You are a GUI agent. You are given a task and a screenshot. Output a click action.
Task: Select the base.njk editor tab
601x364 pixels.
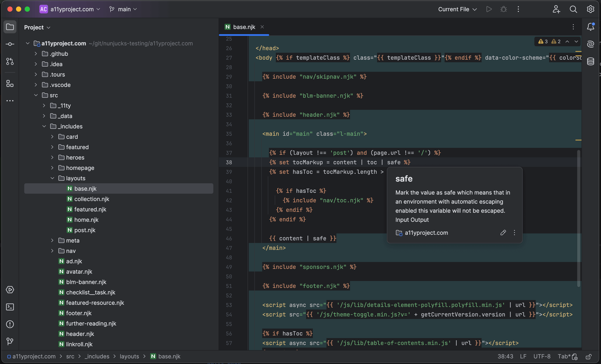244,27
